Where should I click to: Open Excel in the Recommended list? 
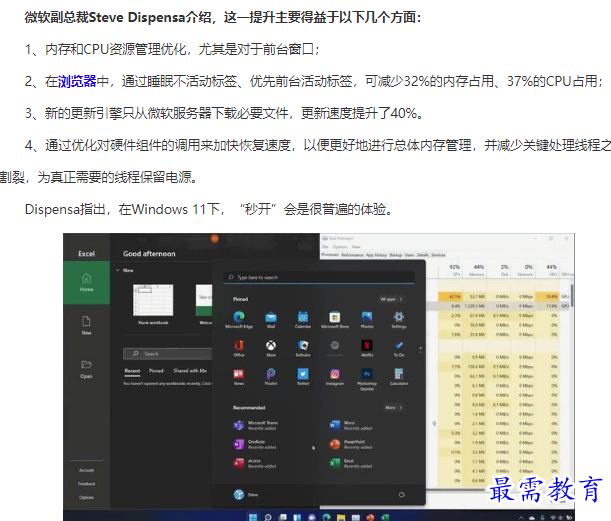coord(350,463)
